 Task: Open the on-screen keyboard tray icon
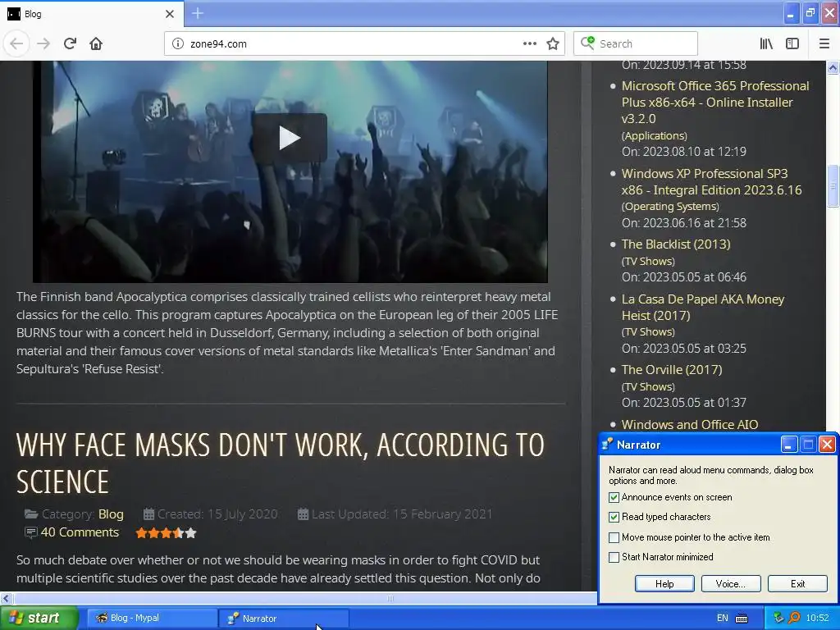tap(742, 619)
